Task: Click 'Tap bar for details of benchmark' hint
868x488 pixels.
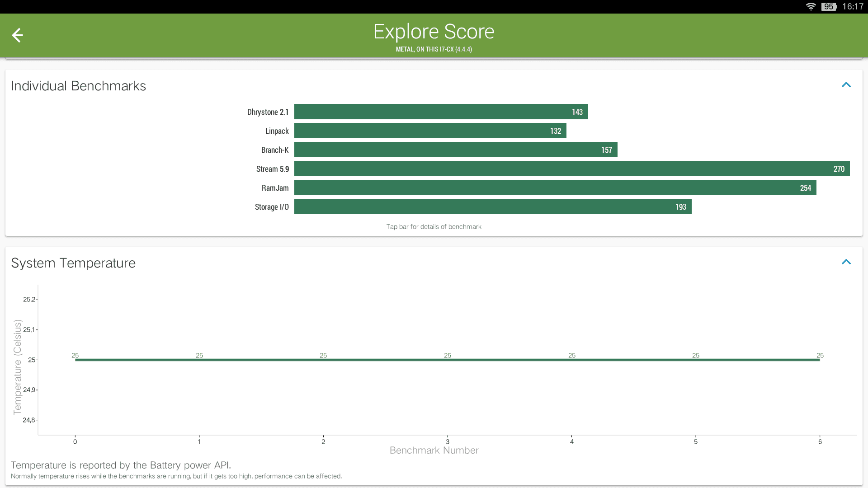Action: tap(434, 227)
